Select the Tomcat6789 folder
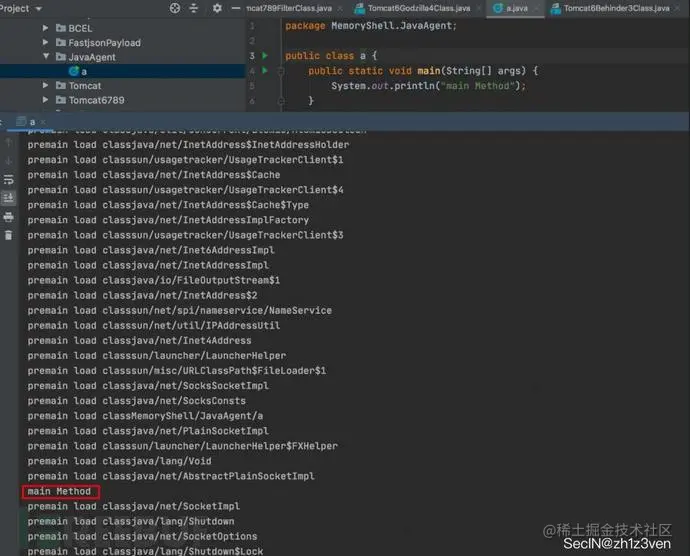The width and height of the screenshot is (690, 556). pyautogui.click(x=90, y=100)
